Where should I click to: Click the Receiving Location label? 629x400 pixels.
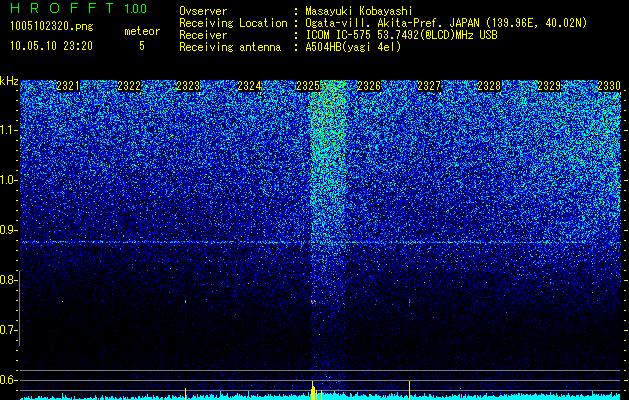(x=233, y=23)
